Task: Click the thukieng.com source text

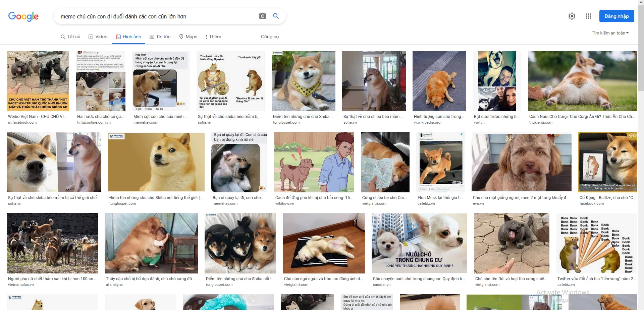Action: (541, 123)
